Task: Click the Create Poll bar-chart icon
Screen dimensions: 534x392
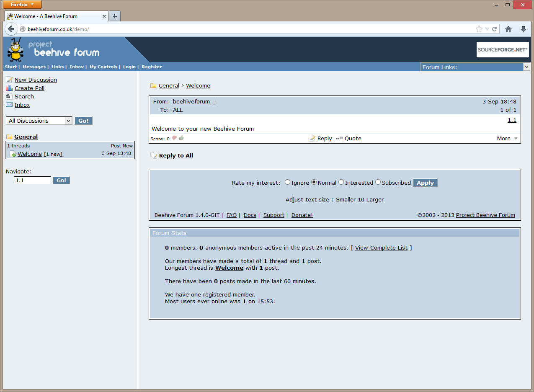Action: pos(8,88)
